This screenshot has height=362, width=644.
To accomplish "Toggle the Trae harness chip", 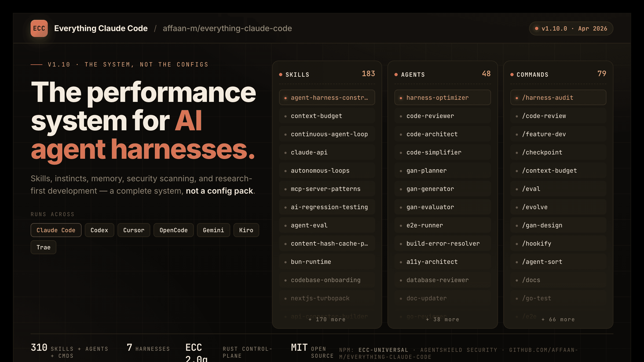I will click(x=43, y=247).
